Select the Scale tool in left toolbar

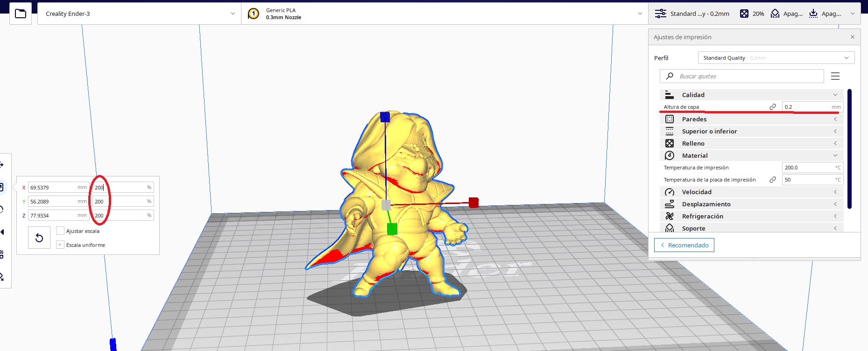[2, 187]
